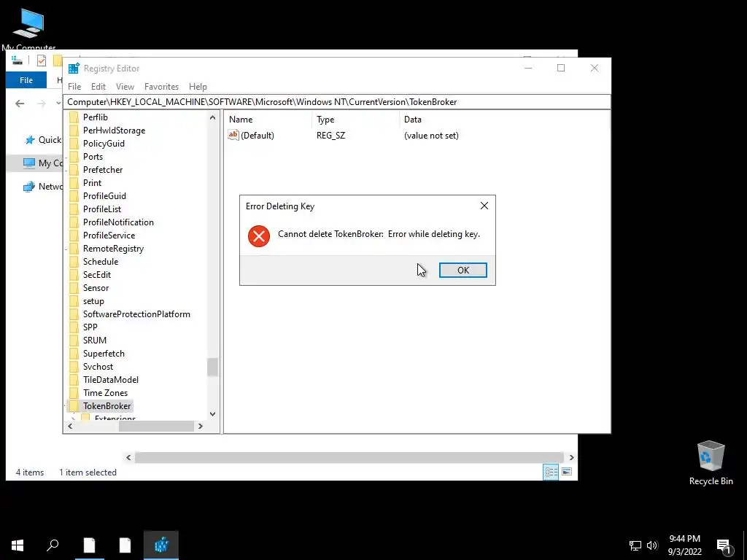Click tree pane scroll-down arrow
The width and height of the screenshot is (747, 560).
pyautogui.click(x=212, y=414)
